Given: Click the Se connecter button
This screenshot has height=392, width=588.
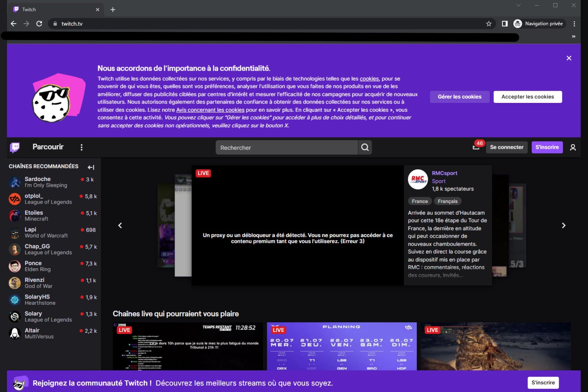Looking at the screenshot, I should (x=507, y=147).
